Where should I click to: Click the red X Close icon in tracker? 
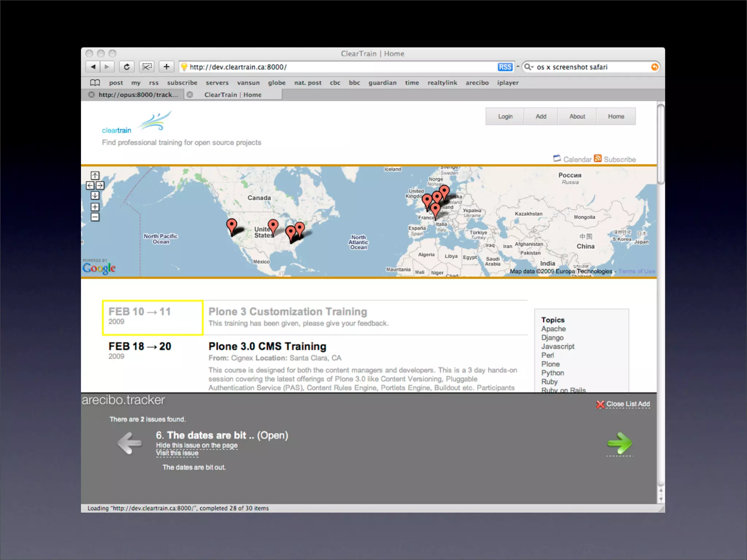[x=600, y=404]
